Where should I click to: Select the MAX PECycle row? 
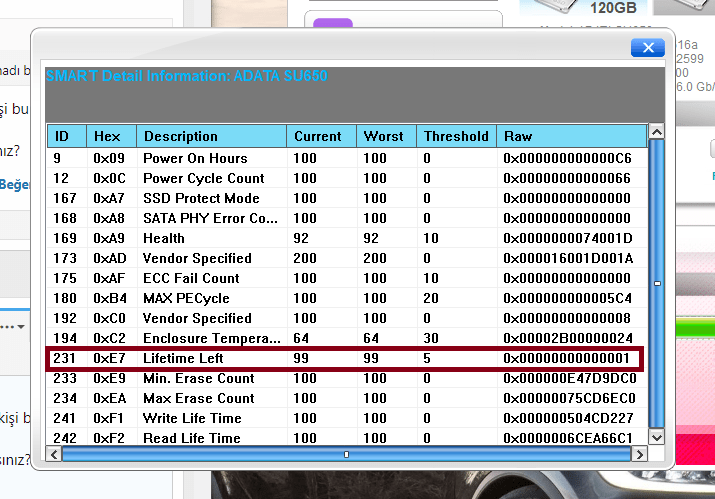point(347,298)
